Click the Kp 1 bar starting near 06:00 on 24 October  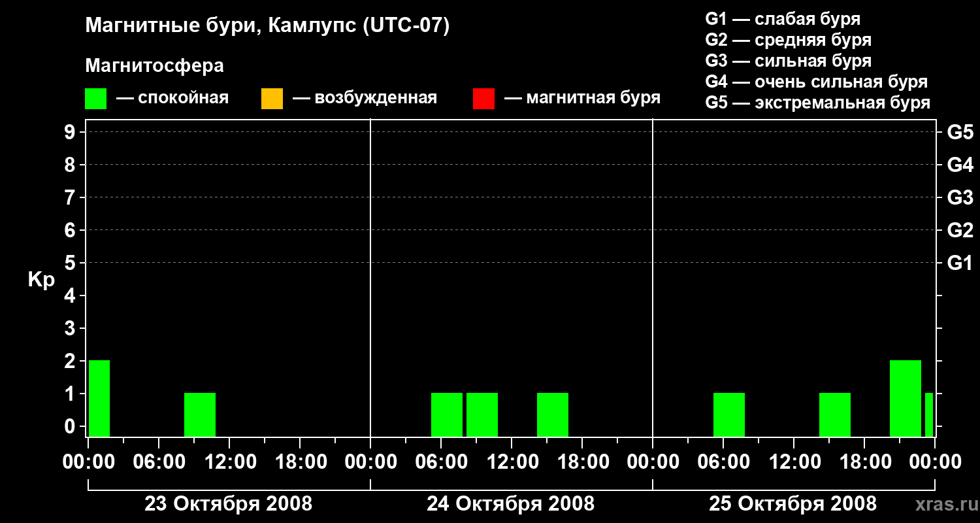pos(447,414)
